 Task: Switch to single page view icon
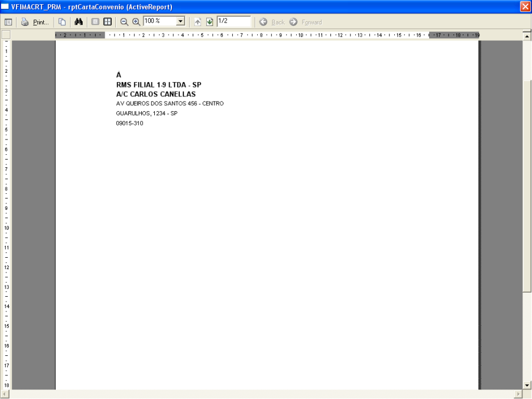pyautogui.click(x=95, y=22)
